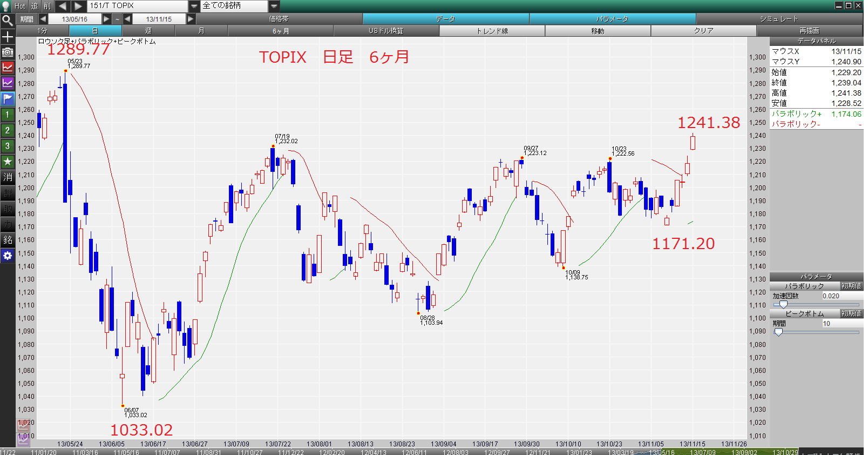
Task: Click the 再描画 redraw button
Action: [809, 31]
